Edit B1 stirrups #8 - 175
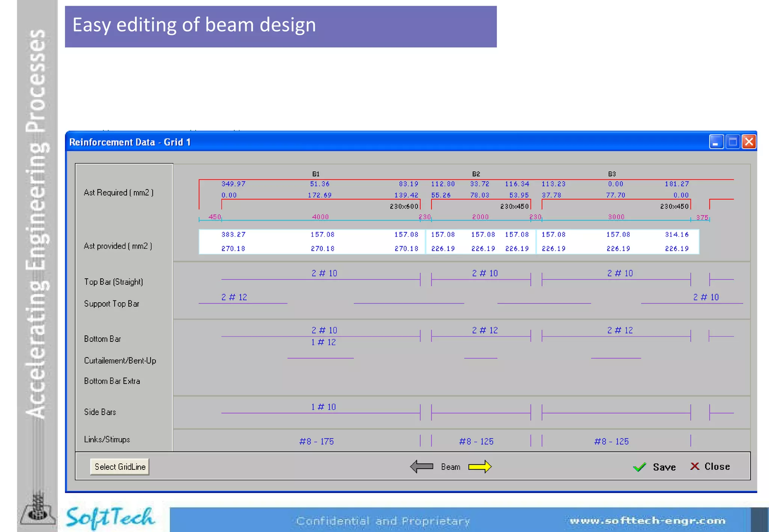The image size is (769, 532). (317, 442)
